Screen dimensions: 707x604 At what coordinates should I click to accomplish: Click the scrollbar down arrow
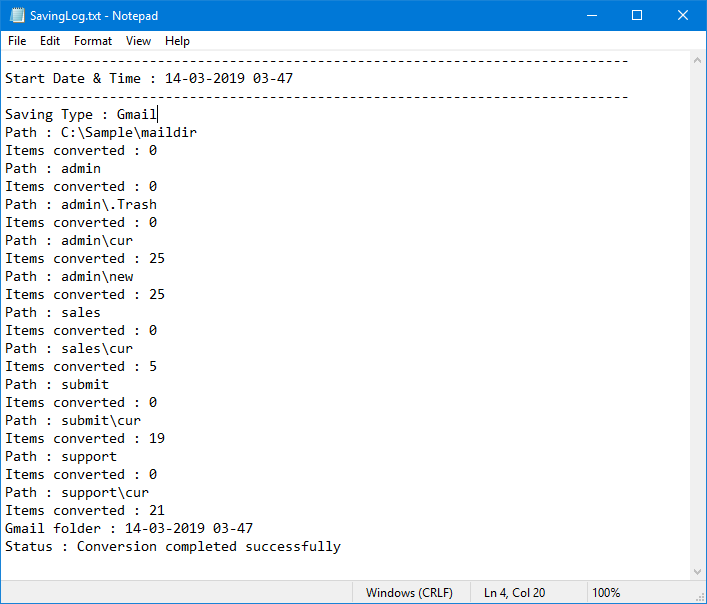[x=697, y=572]
